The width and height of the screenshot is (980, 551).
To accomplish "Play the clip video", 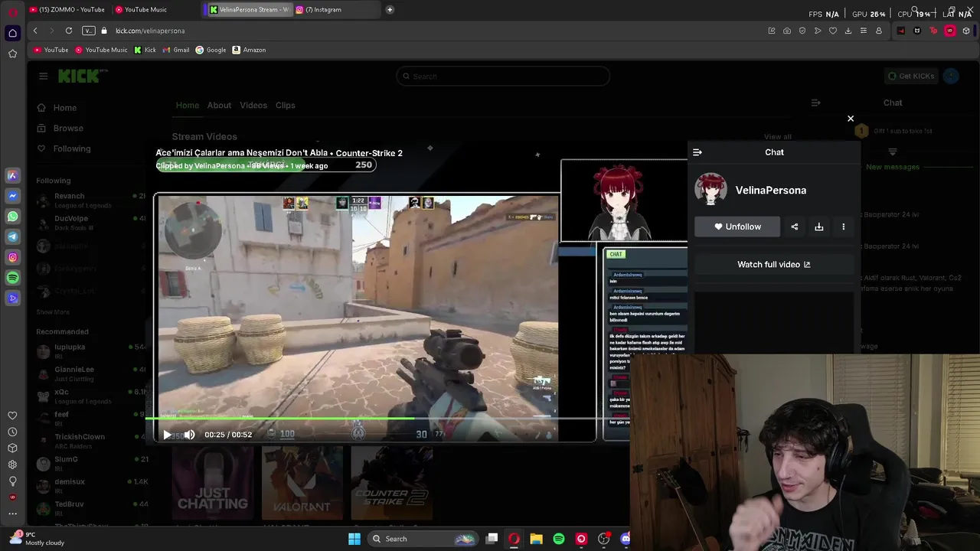I will (167, 435).
